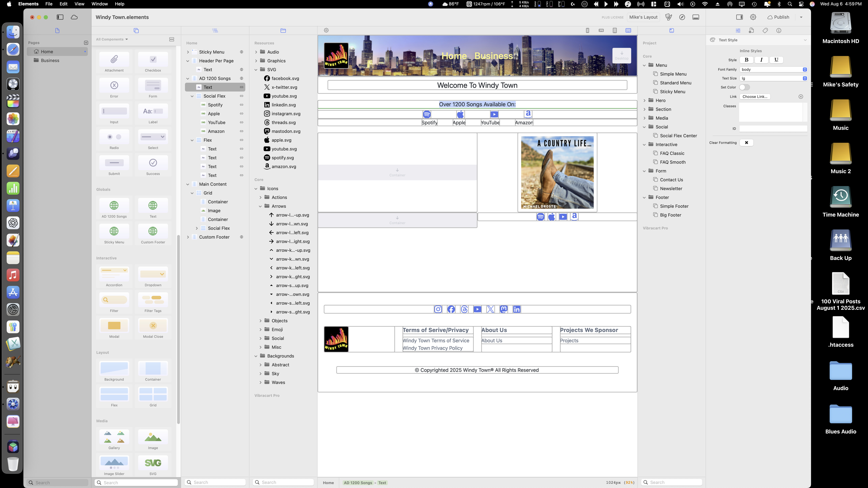Toggle Underline inline style
Image resolution: width=868 pixels, height=488 pixels.
click(x=776, y=60)
